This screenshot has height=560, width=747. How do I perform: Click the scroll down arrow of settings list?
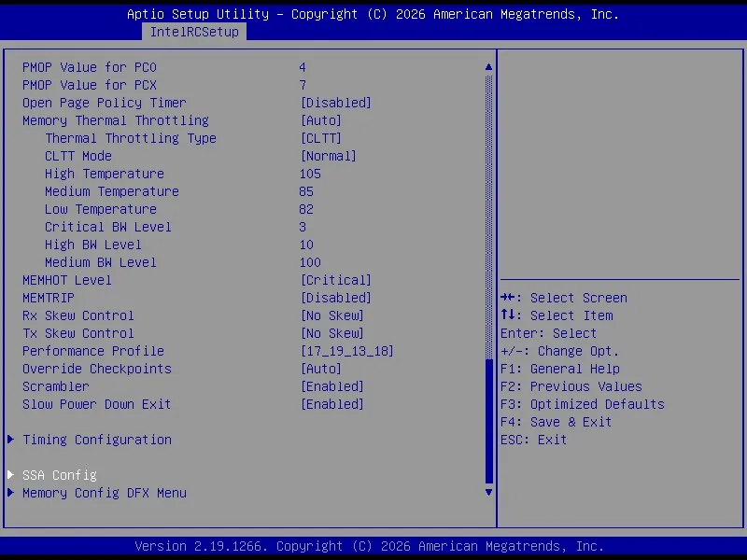[x=488, y=493]
